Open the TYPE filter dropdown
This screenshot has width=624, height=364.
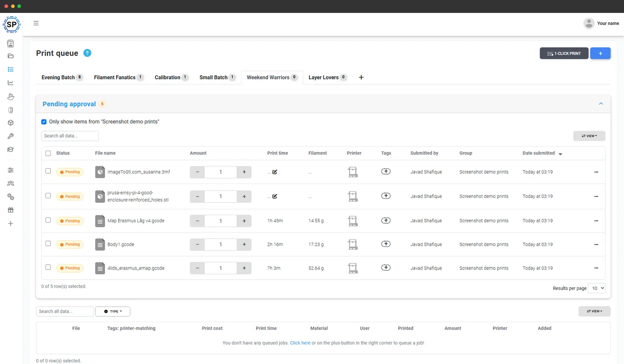tap(113, 311)
